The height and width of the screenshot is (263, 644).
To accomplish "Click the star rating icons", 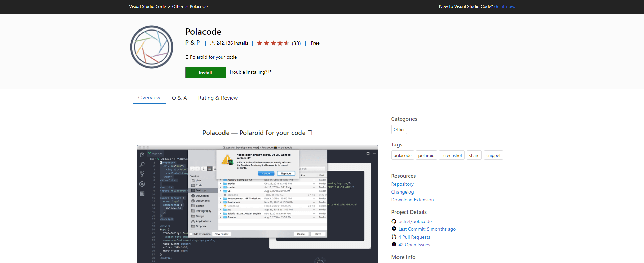I will 273,43.
